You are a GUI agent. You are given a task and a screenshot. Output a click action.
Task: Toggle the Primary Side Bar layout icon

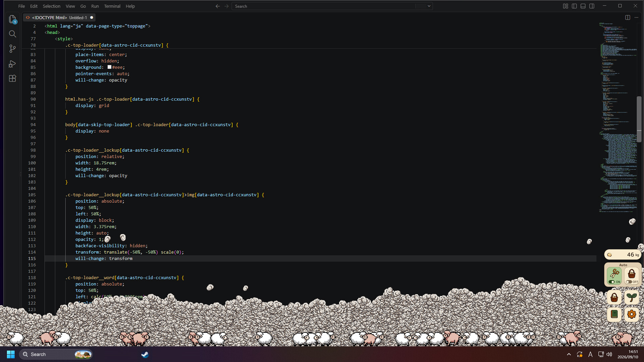574,6
